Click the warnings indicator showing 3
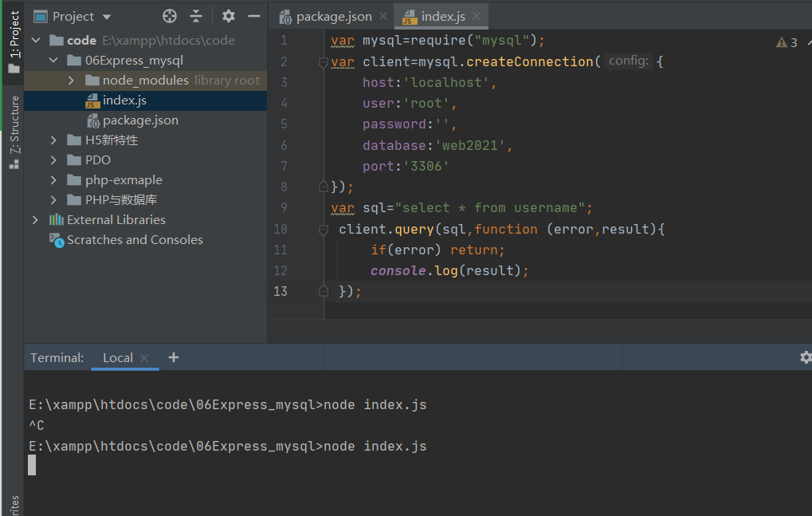812x516 pixels. [787, 42]
